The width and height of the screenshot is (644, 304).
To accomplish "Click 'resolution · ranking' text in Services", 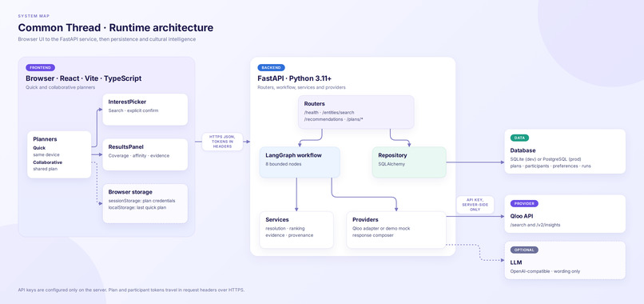I will (x=285, y=228).
